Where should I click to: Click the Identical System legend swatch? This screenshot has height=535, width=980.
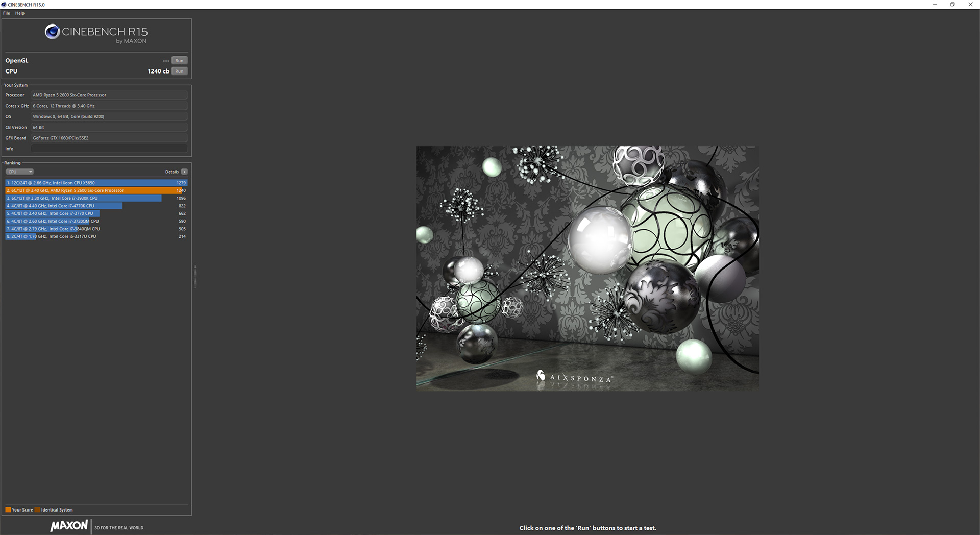point(37,509)
